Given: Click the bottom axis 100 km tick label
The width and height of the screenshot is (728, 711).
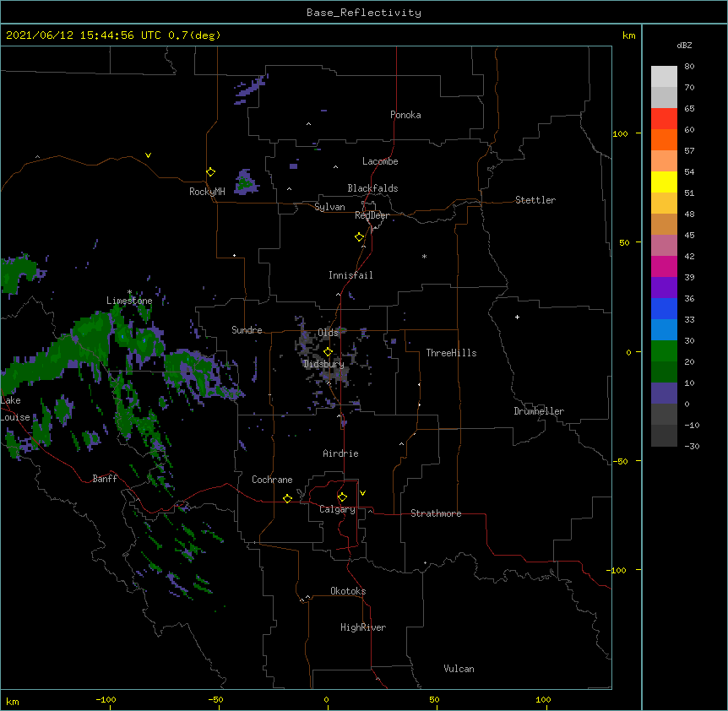Looking at the screenshot, I should 543,699.
